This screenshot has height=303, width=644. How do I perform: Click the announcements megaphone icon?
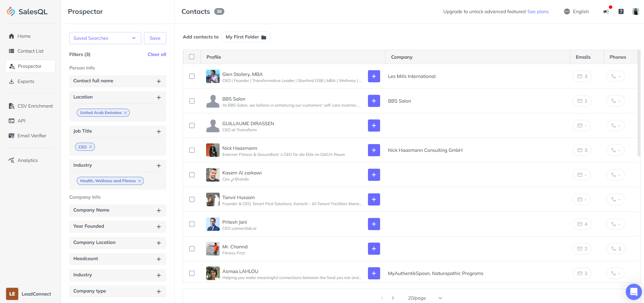click(x=606, y=11)
